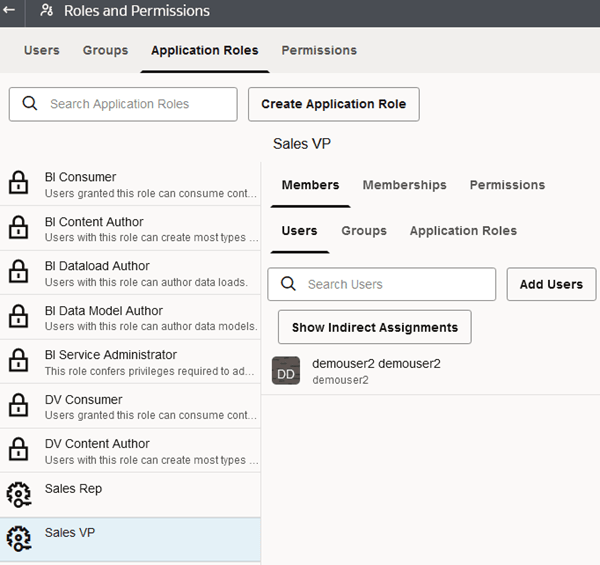Open the Permissions top tab
The image size is (600, 565).
coord(319,50)
